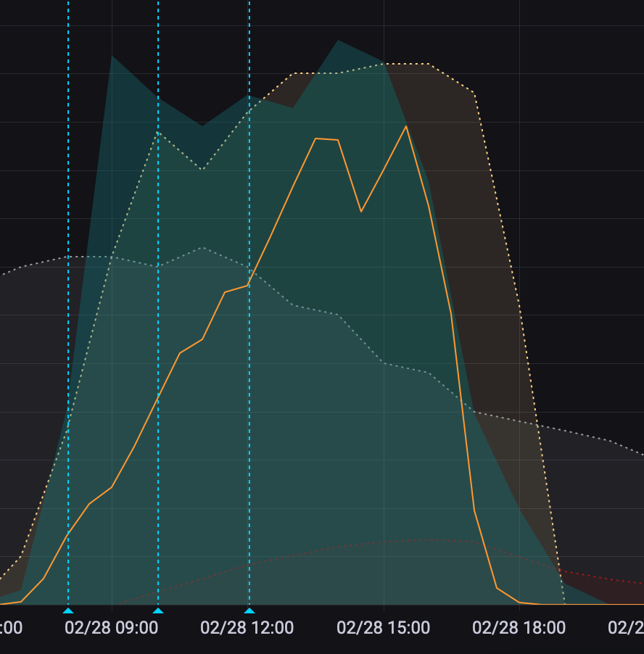Click the second dashed cyan annotation line
The width and height of the screenshot is (644, 654).
click(x=158, y=218)
